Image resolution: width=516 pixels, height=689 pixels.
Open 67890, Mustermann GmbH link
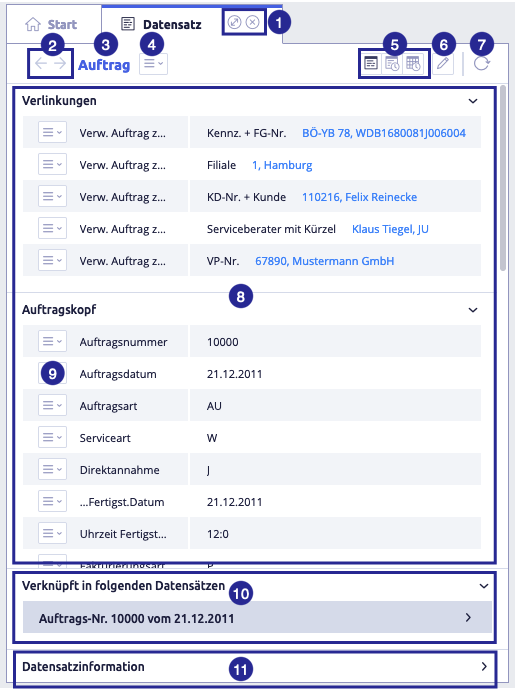click(325, 261)
